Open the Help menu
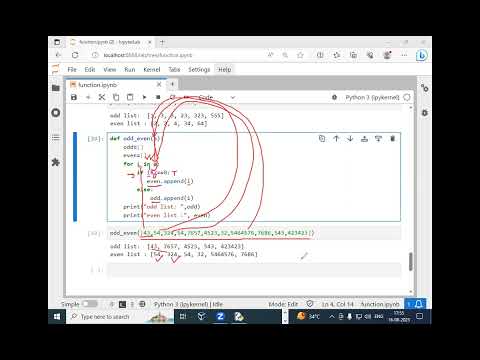Viewport: 480px width, 360px height. [x=224, y=69]
